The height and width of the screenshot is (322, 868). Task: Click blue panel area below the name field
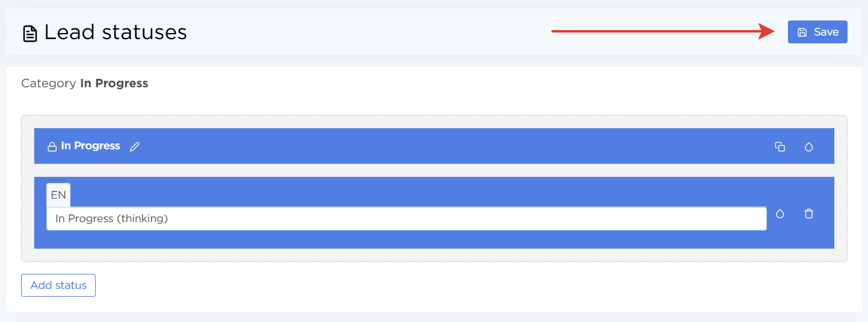point(406,240)
